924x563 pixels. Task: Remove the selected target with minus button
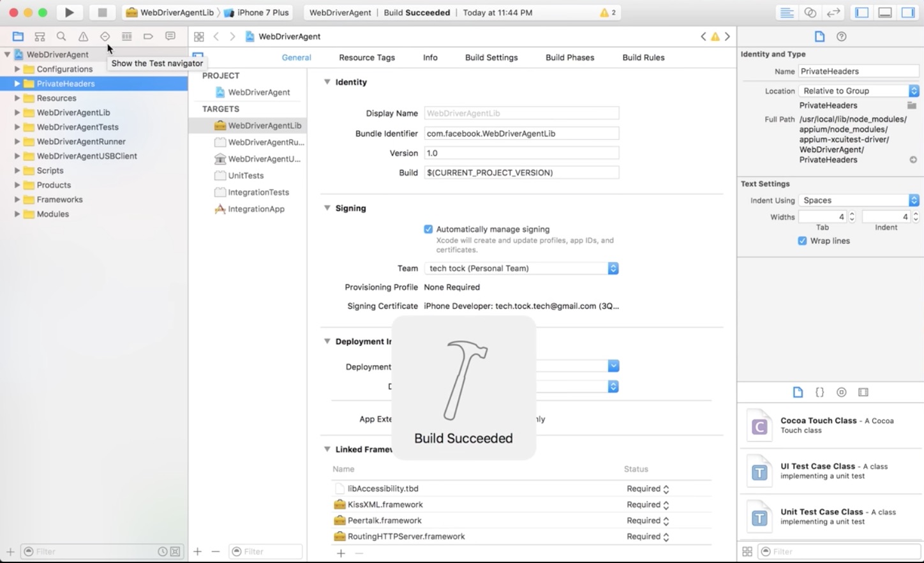pos(216,552)
